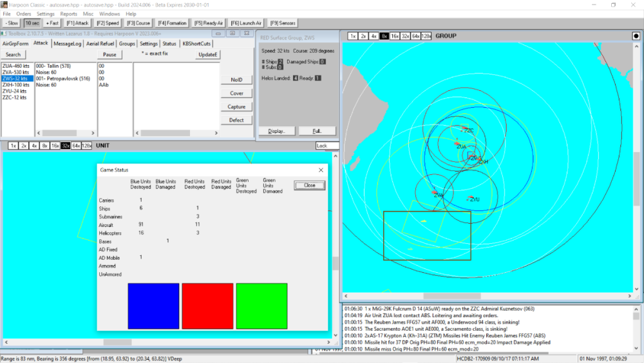Click the red color box in Game Status

pyautogui.click(x=207, y=306)
